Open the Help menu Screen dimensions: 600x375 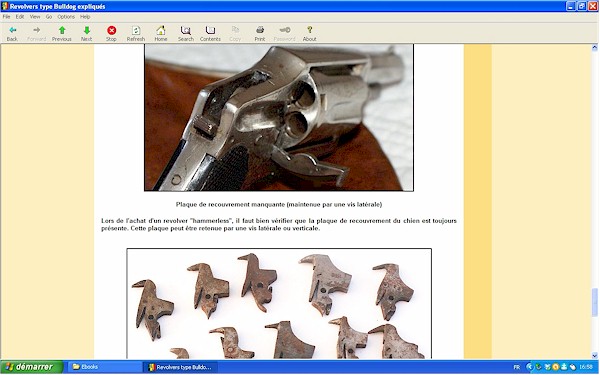click(85, 17)
